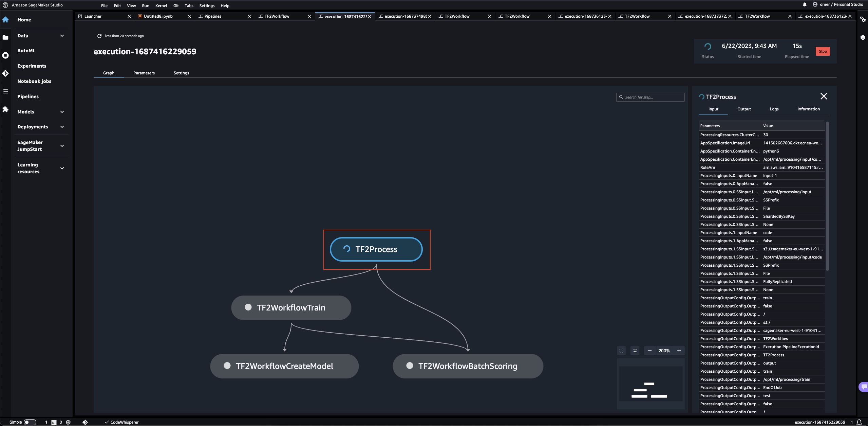The height and width of the screenshot is (426, 868).
Task: Click the Search for step field
Action: [x=650, y=97]
